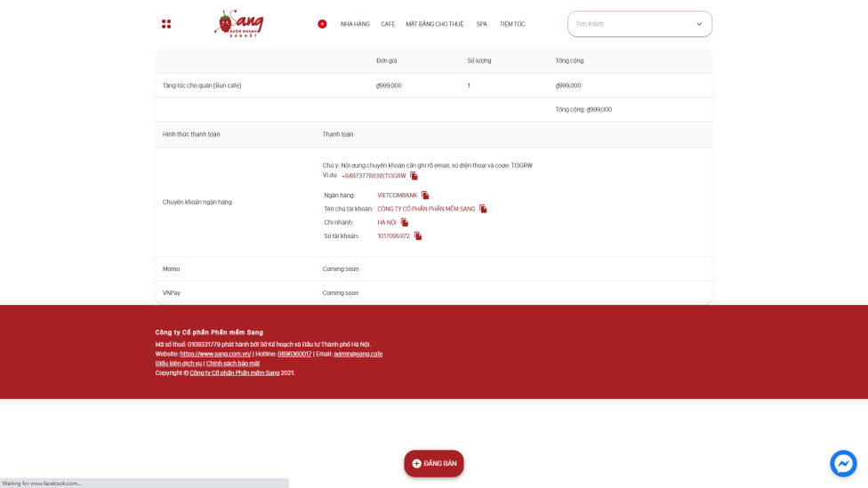
Task: Open footer Công ty Cổ phần Phần mềm Sang link
Action: click(x=235, y=373)
